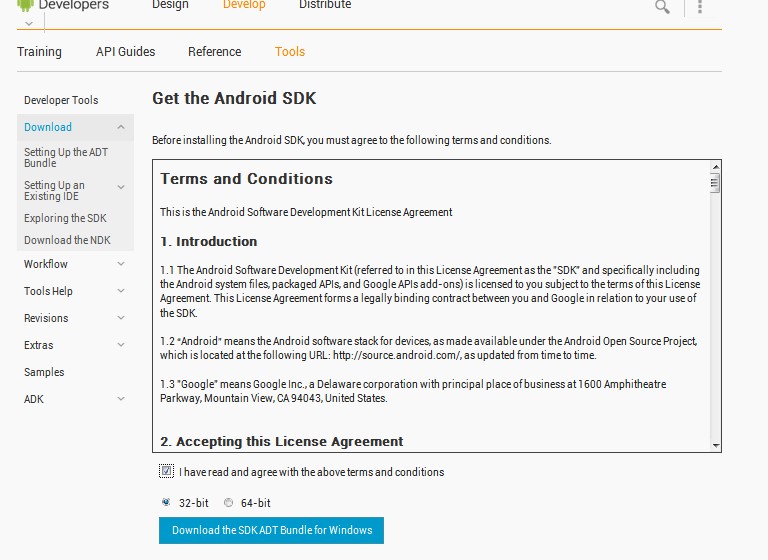Switch to the Reference tab
768x560 pixels.
pos(215,51)
